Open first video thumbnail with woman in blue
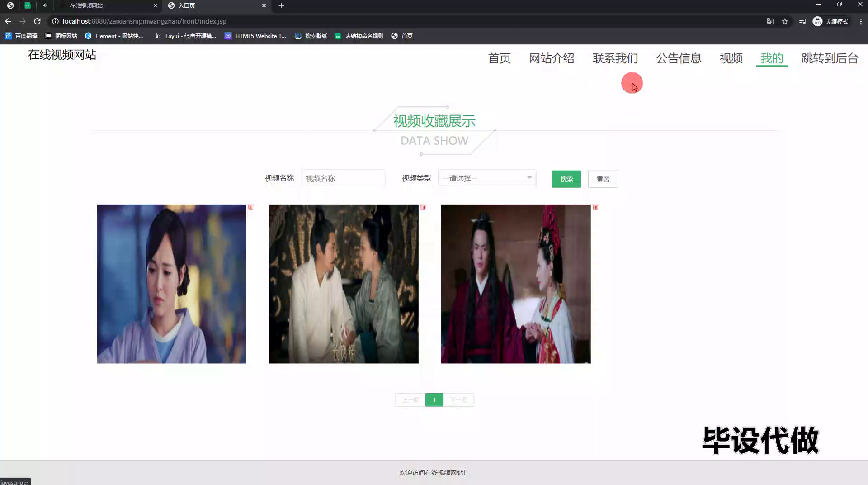Image resolution: width=868 pixels, height=485 pixels. [x=171, y=284]
